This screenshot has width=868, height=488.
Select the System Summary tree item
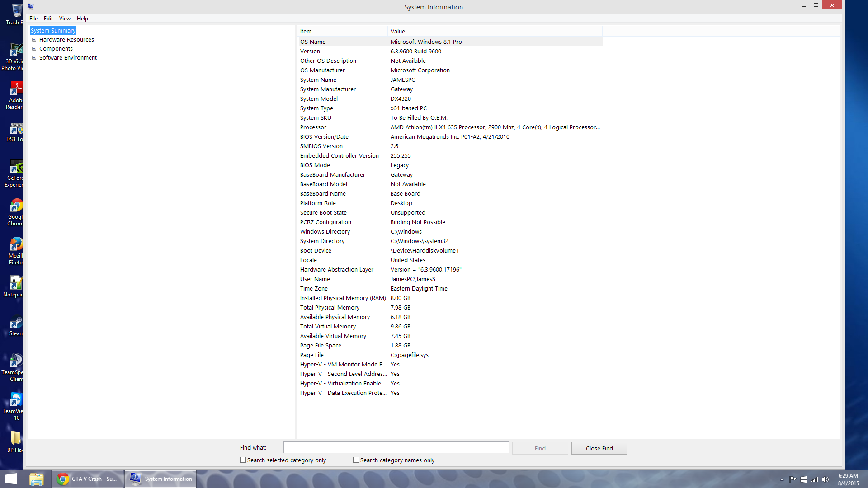(53, 31)
